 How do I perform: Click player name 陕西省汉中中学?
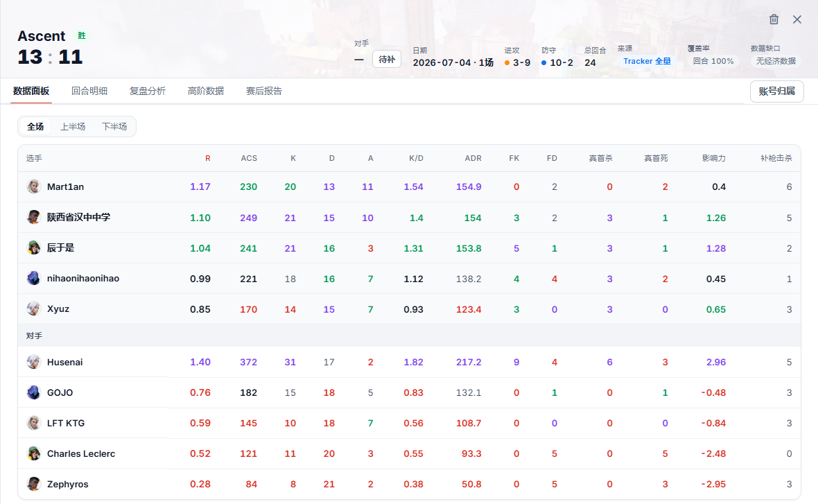(79, 217)
